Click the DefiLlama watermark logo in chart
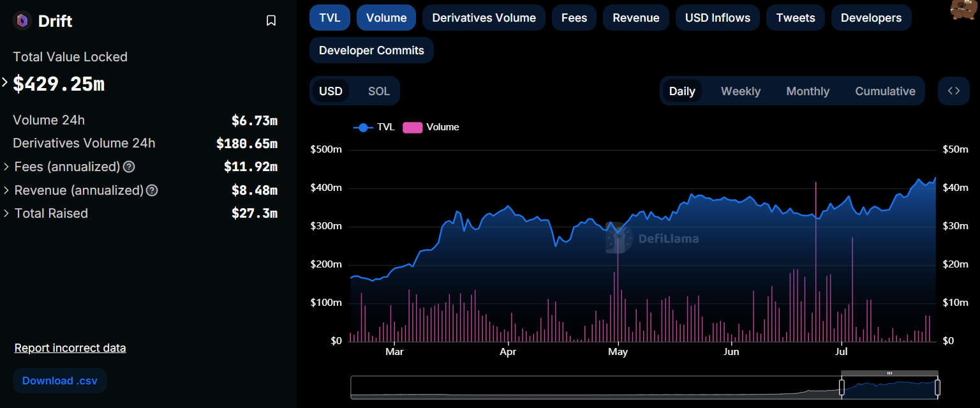Screen dimensions: 980x408 pyautogui.click(x=619, y=239)
